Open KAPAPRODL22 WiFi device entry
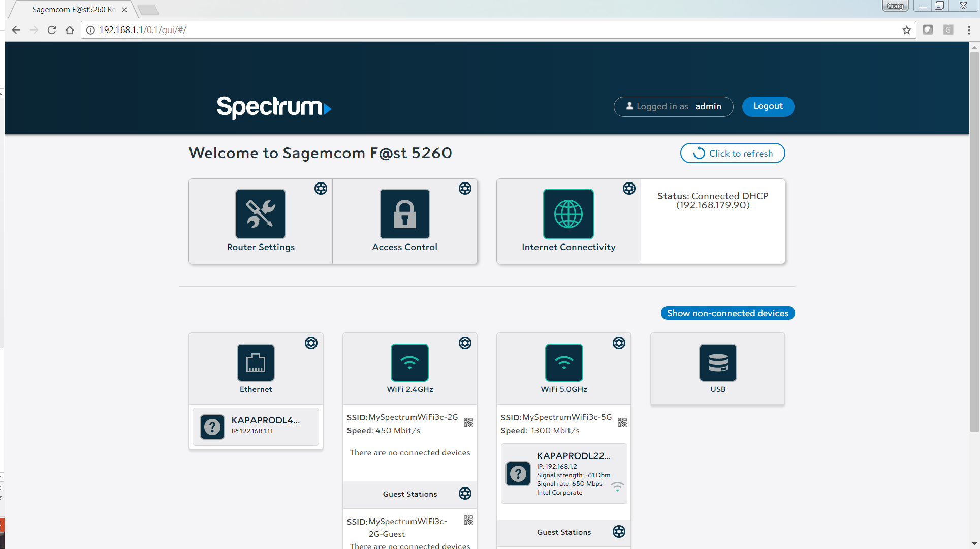The image size is (980, 549). coord(564,474)
